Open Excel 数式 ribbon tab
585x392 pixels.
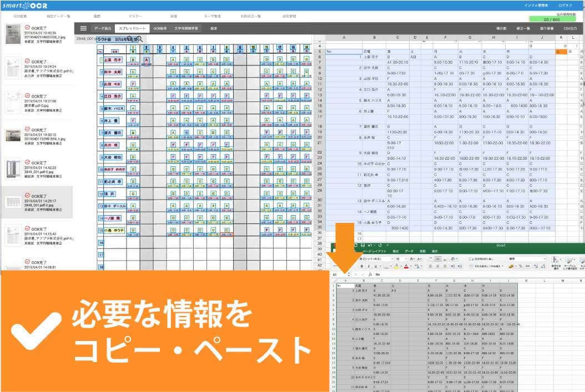click(x=396, y=251)
